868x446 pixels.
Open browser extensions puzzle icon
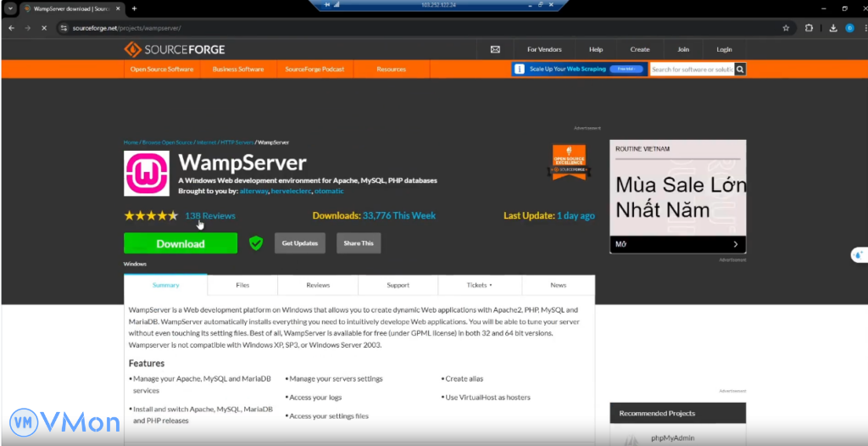pyautogui.click(x=809, y=28)
